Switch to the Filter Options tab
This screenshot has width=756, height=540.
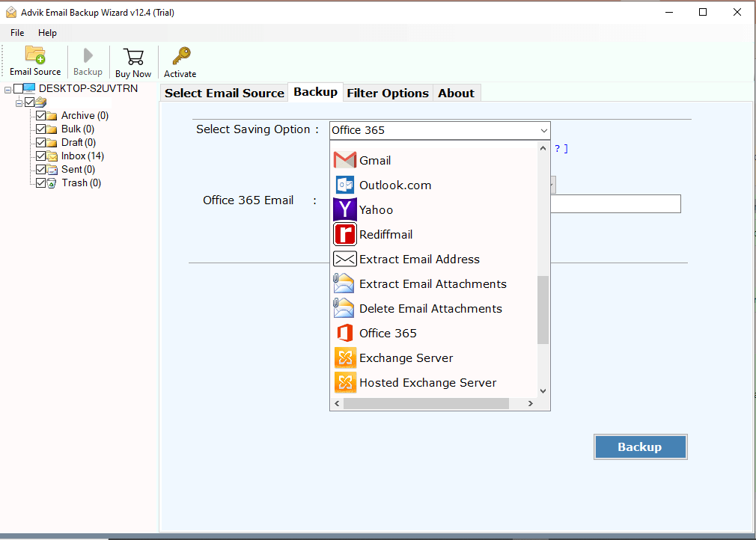point(388,93)
